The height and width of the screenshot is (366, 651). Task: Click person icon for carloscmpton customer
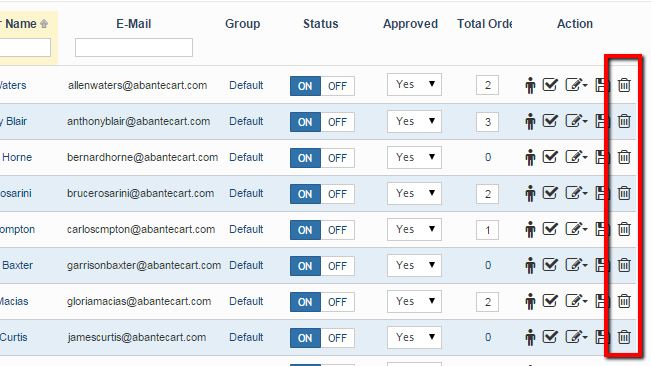(530, 229)
